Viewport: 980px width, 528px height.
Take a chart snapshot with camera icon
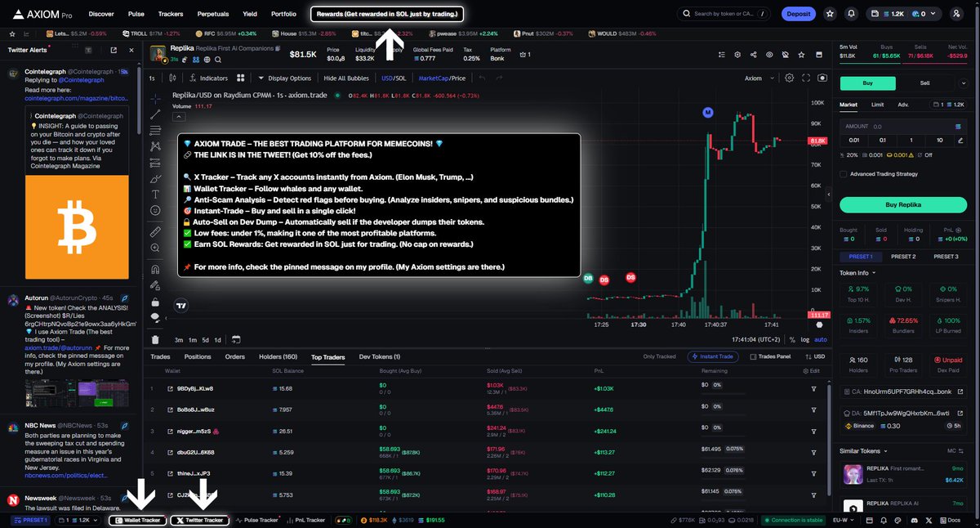click(822, 78)
